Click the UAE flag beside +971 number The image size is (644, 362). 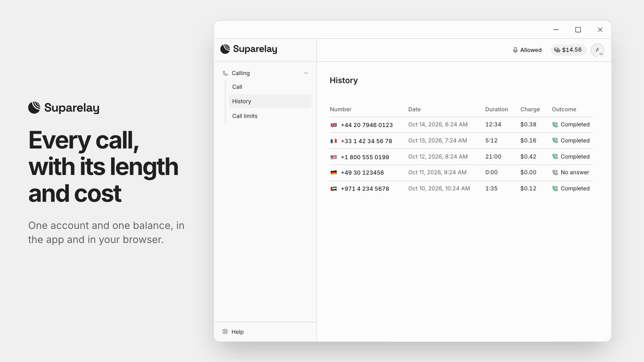point(333,189)
